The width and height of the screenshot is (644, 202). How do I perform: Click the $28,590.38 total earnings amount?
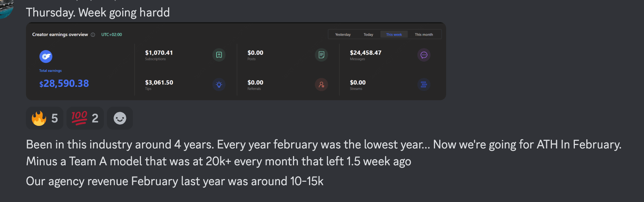click(64, 83)
